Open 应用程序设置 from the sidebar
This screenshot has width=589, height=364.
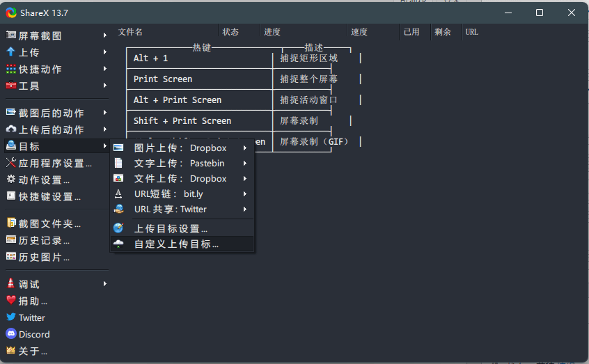tap(56, 163)
